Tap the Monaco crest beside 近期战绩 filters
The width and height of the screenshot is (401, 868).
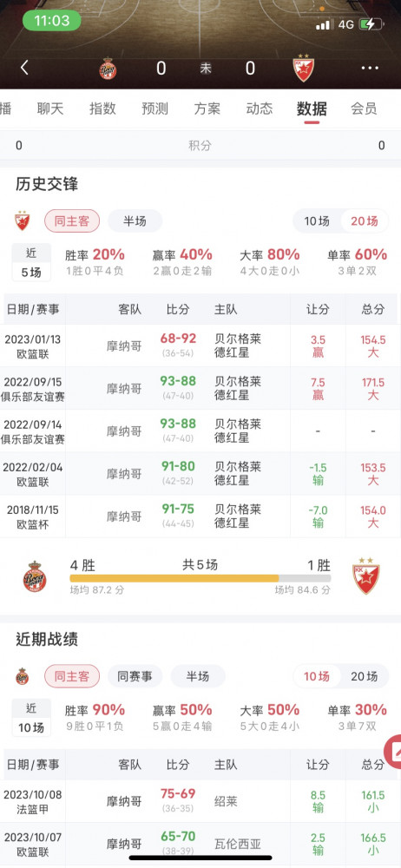(x=23, y=676)
